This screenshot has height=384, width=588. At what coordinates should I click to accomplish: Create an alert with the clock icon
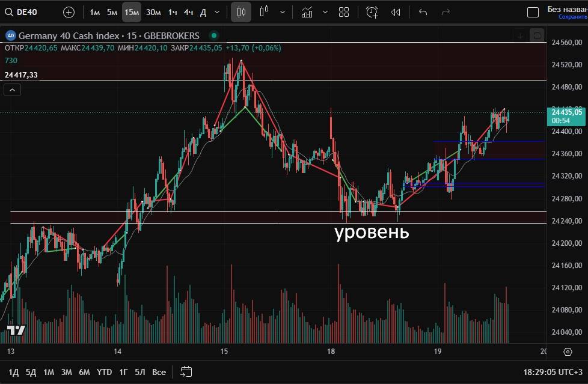click(x=372, y=12)
